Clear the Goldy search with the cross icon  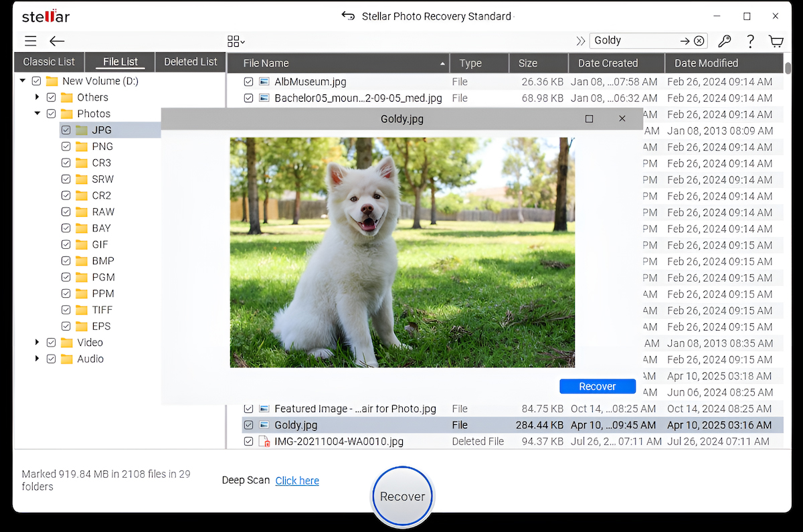pos(699,40)
